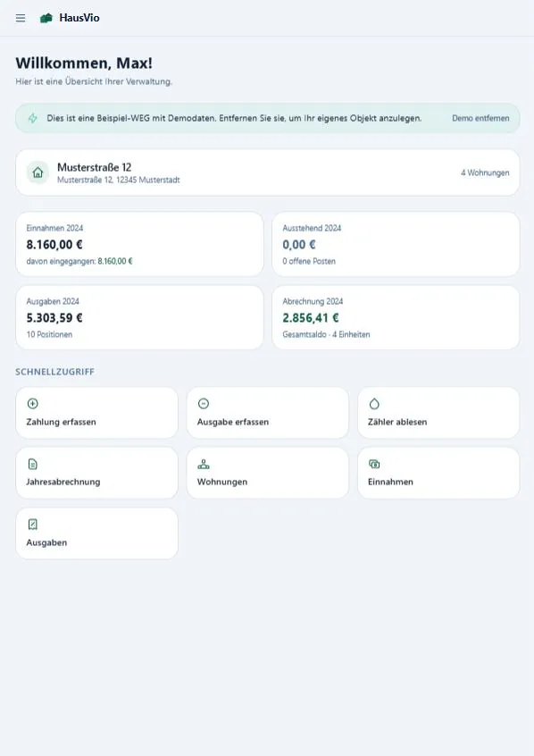Open the Ausgaben 2024 summary card
534x756 pixels.
(x=139, y=317)
